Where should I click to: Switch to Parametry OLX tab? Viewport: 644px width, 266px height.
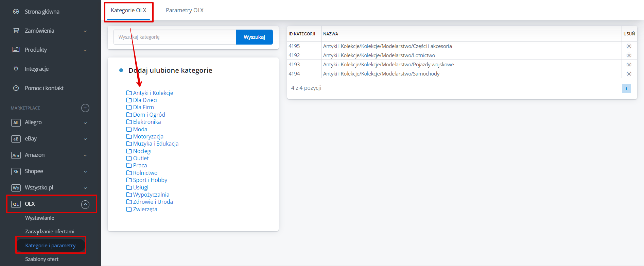185,11
